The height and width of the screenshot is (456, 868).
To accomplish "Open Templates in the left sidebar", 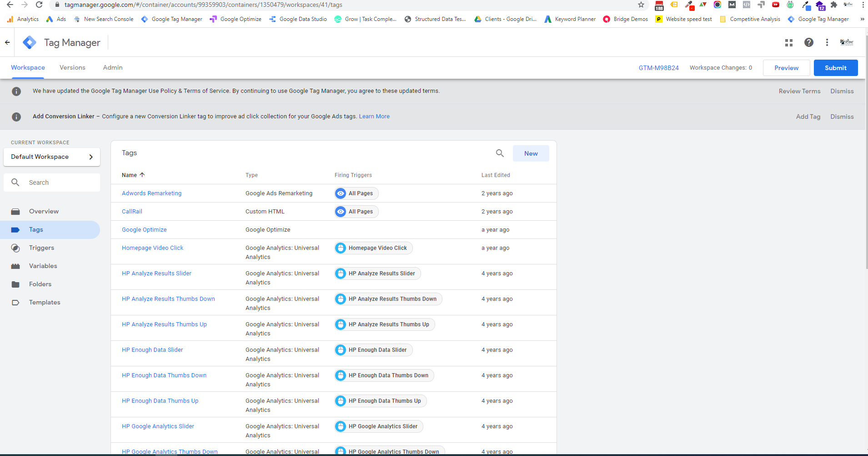I will tap(45, 303).
